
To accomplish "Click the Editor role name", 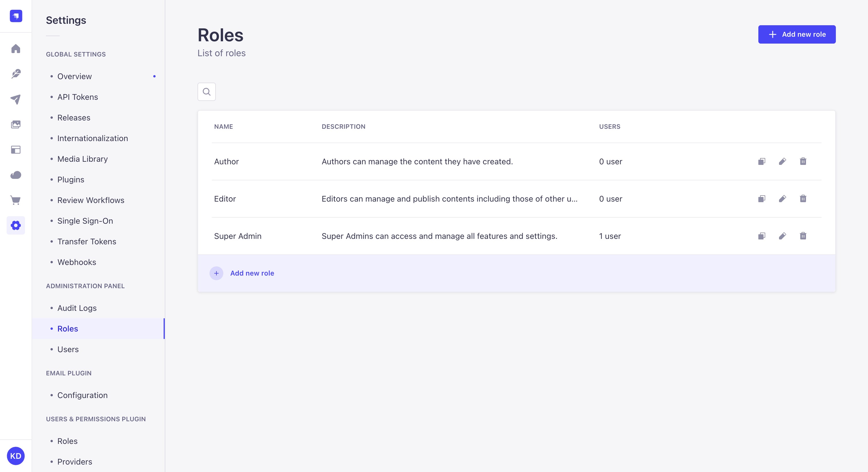I will [225, 199].
